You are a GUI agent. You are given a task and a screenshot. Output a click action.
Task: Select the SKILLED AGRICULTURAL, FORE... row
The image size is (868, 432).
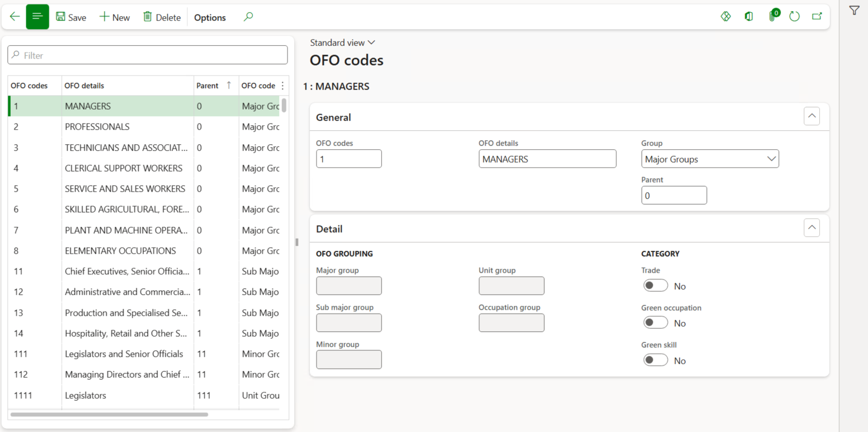(144, 210)
